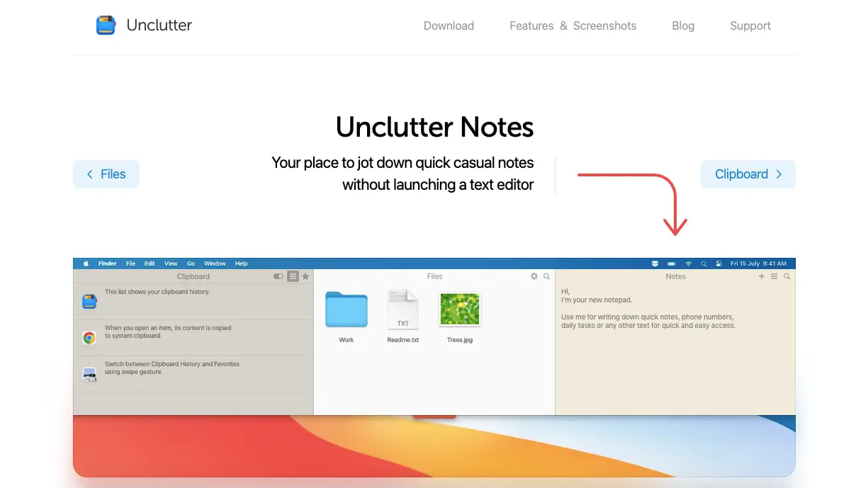The width and height of the screenshot is (868, 488).
Task: Click the Clipboard panel title
Action: click(x=193, y=276)
